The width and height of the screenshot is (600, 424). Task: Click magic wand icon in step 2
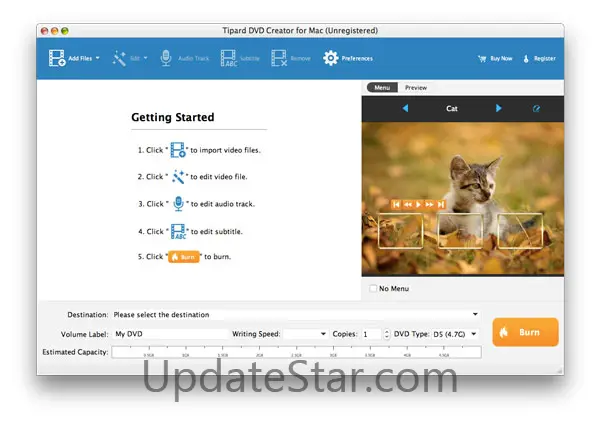pyautogui.click(x=178, y=177)
